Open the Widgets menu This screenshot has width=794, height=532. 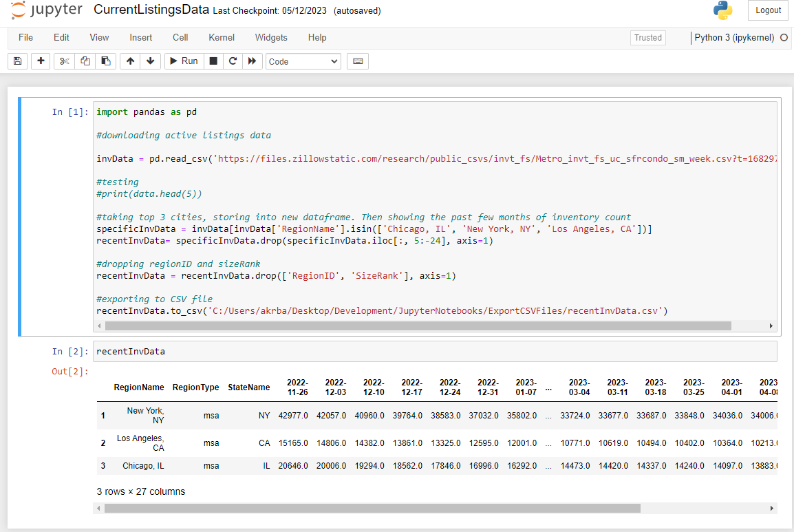point(271,38)
